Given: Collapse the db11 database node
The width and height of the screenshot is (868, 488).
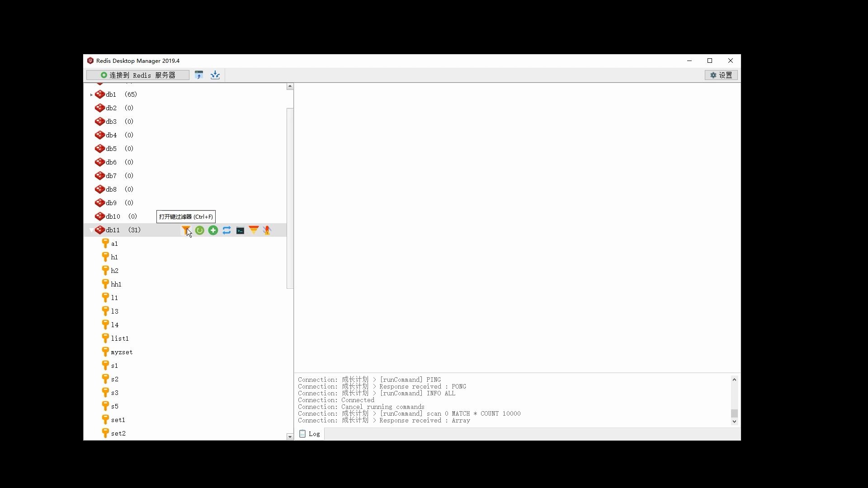Looking at the screenshot, I should (x=91, y=230).
